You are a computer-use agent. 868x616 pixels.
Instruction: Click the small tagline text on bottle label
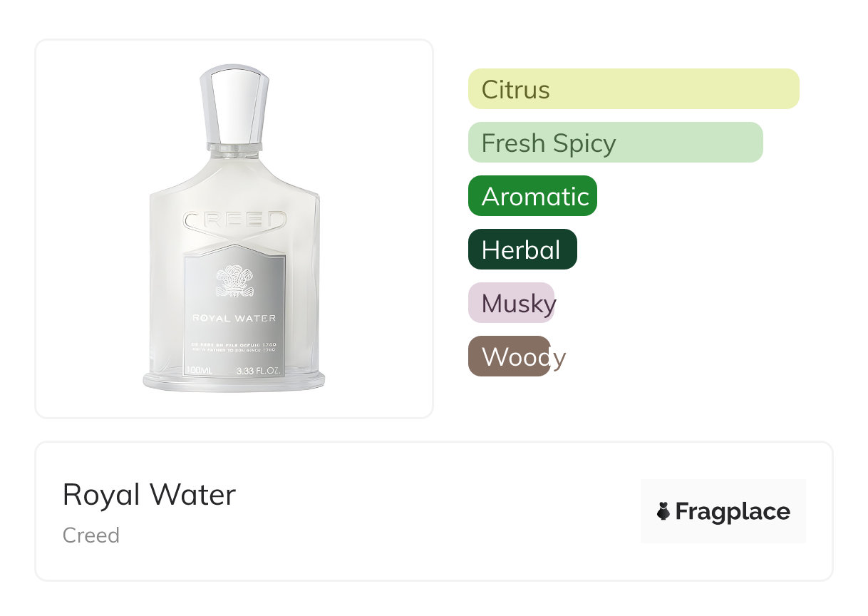(x=234, y=348)
